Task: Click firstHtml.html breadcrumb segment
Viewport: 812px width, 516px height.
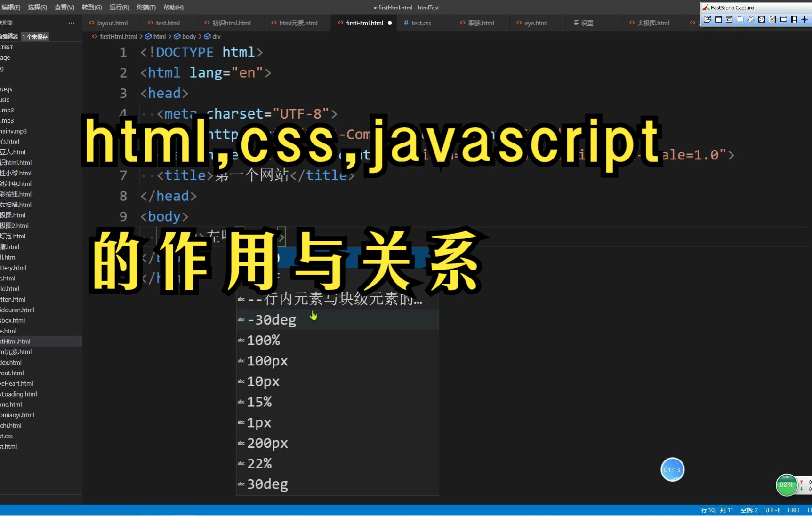Action: pyautogui.click(x=118, y=36)
